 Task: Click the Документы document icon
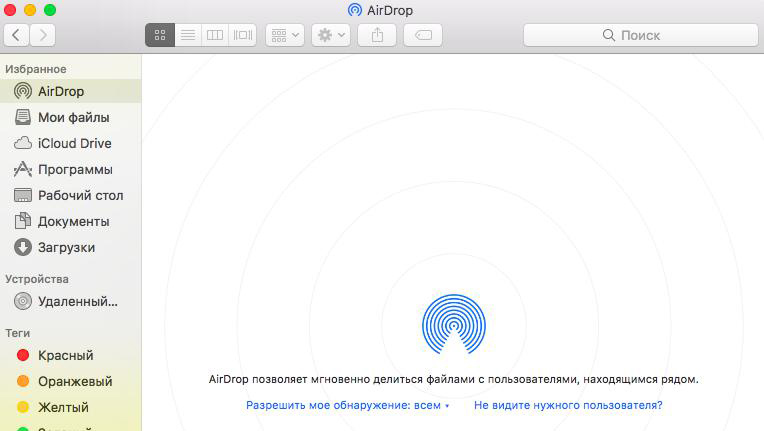[x=23, y=221]
